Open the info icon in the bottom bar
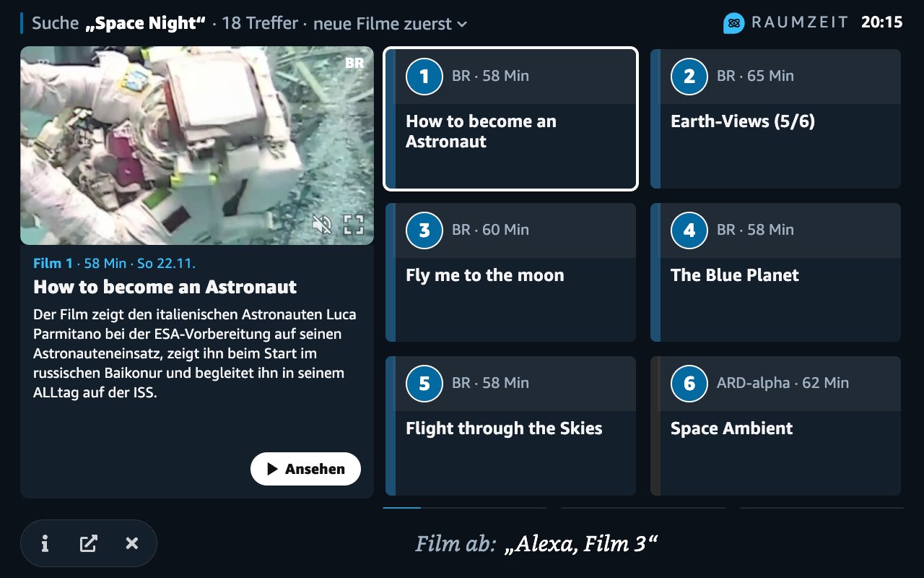The height and width of the screenshot is (578, 924). coord(45,543)
